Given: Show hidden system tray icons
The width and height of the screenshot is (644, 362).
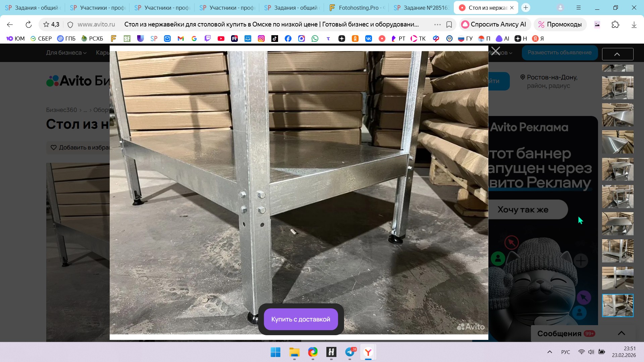Looking at the screenshot, I should 549,352.
